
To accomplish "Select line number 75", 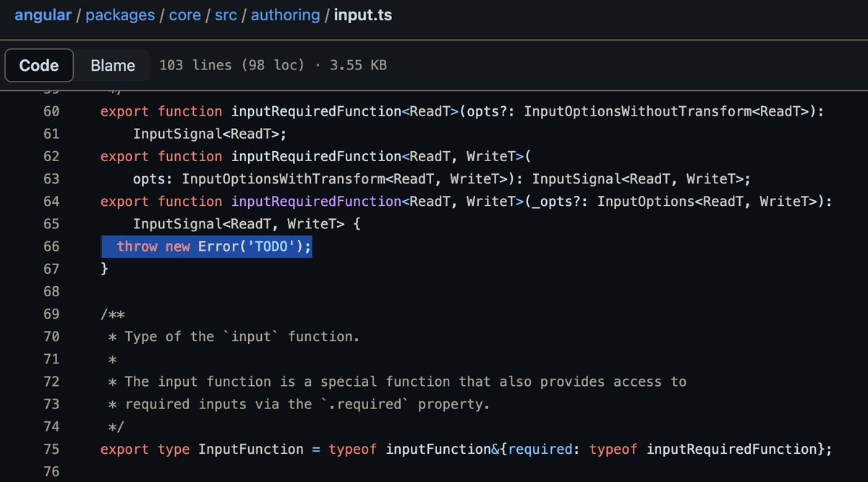I will tap(51, 449).
